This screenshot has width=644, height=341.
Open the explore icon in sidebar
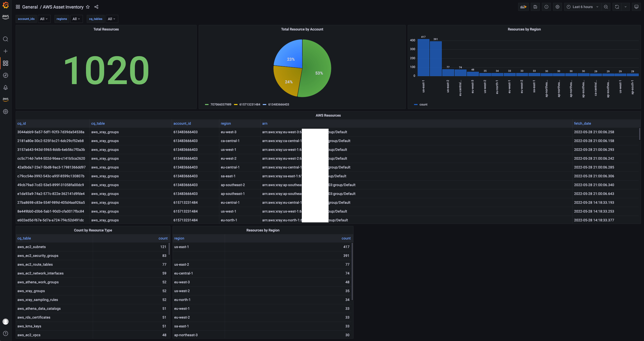(x=6, y=75)
